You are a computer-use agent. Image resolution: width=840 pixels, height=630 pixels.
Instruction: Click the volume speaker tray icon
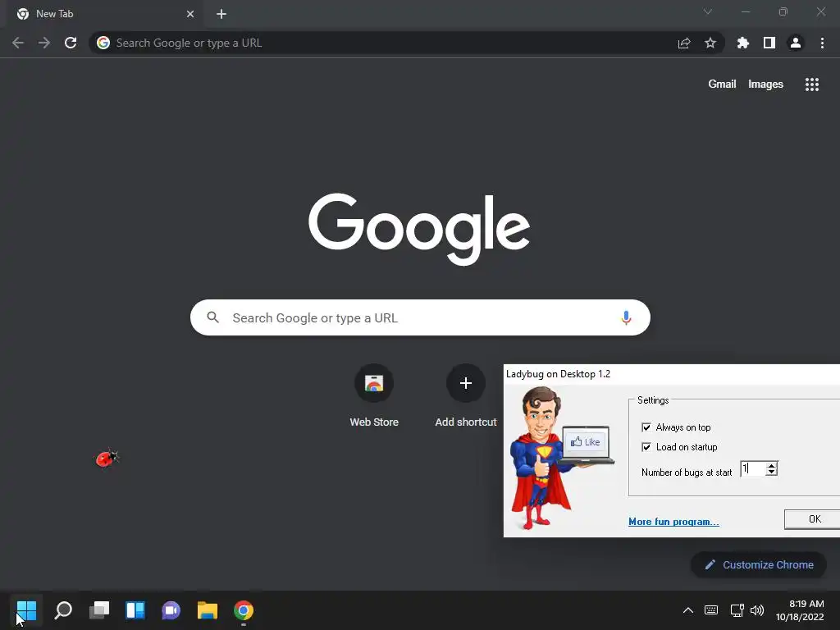[756, 610]
